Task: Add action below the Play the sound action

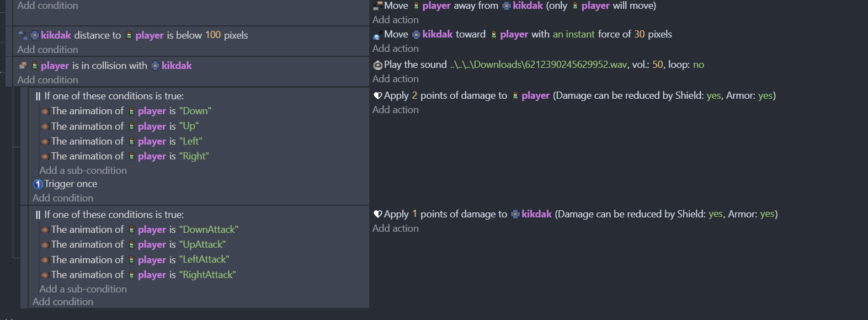Action: pos(396,79)
